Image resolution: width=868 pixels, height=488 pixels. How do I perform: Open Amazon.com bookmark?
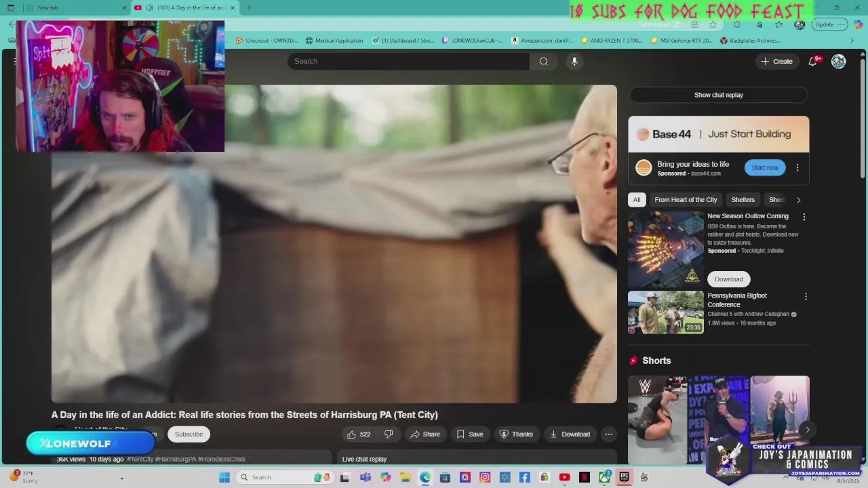point(542,41)
